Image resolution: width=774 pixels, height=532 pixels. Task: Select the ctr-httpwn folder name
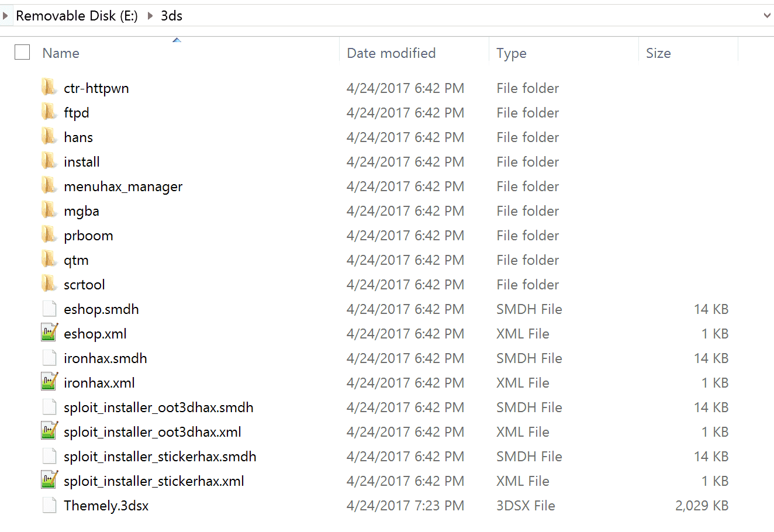(x=96, y=88)
